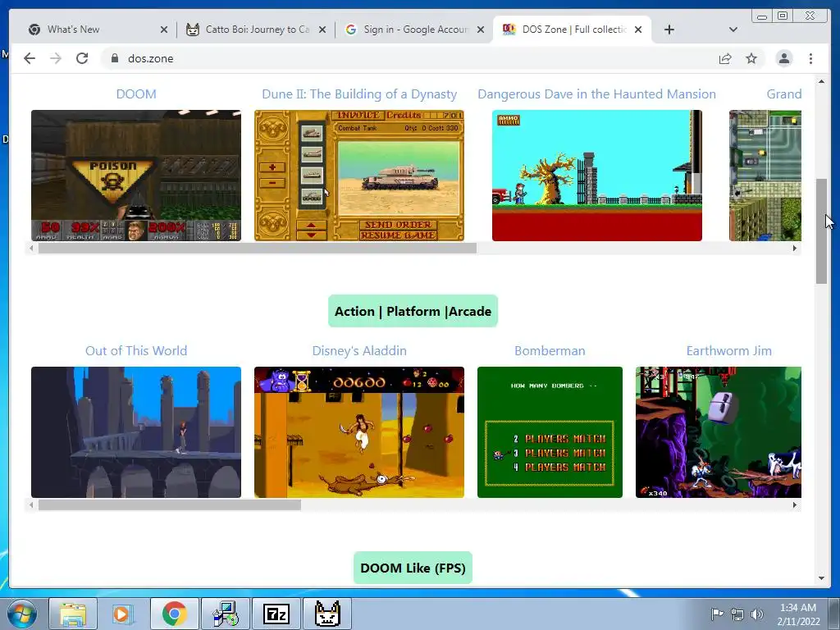
Task: Click the DOOM screenshot thumbnail
Action: coord(136,176)
